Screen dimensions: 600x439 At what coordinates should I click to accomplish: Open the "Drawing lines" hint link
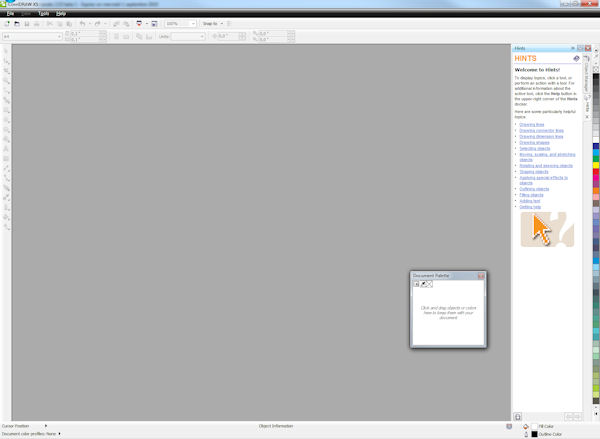click(x=532, y=124)
